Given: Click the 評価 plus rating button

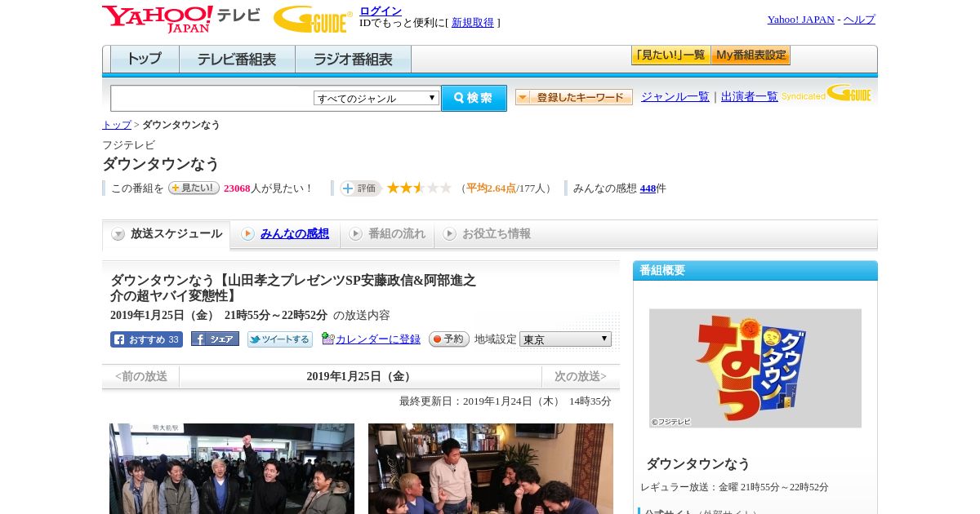Looking at the screenshot, I should tap(360, 188).
